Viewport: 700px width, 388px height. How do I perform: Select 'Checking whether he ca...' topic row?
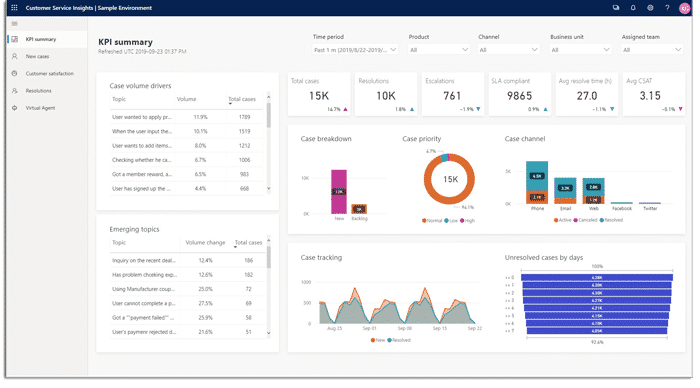(187, 160)
